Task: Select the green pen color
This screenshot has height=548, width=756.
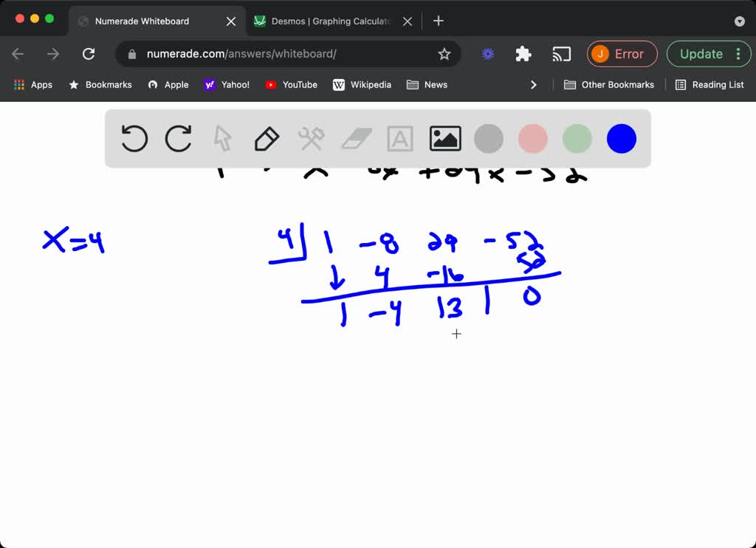Action: (577, 138)
